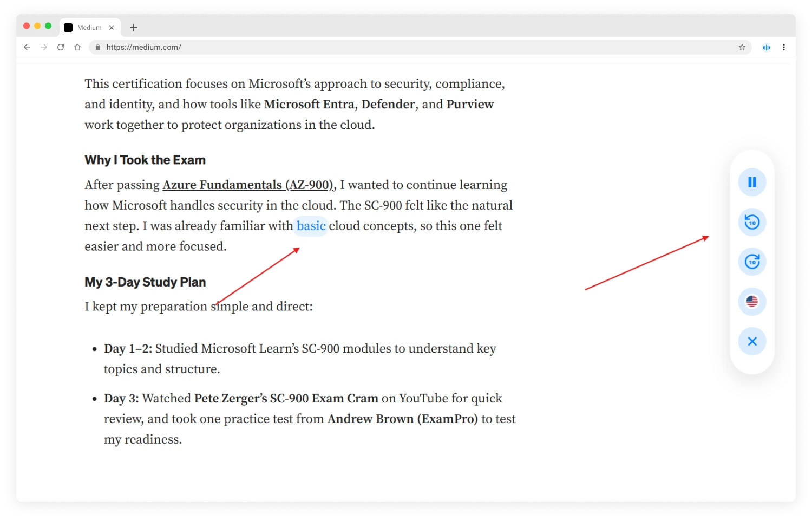Screen dimensions: 812x520
Task: Rewind the audio by 10 seconds
Action: pos(752,222)
